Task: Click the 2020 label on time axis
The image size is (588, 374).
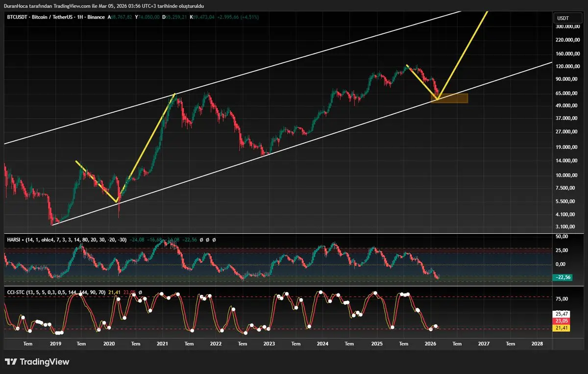Action: click(109, 344)
